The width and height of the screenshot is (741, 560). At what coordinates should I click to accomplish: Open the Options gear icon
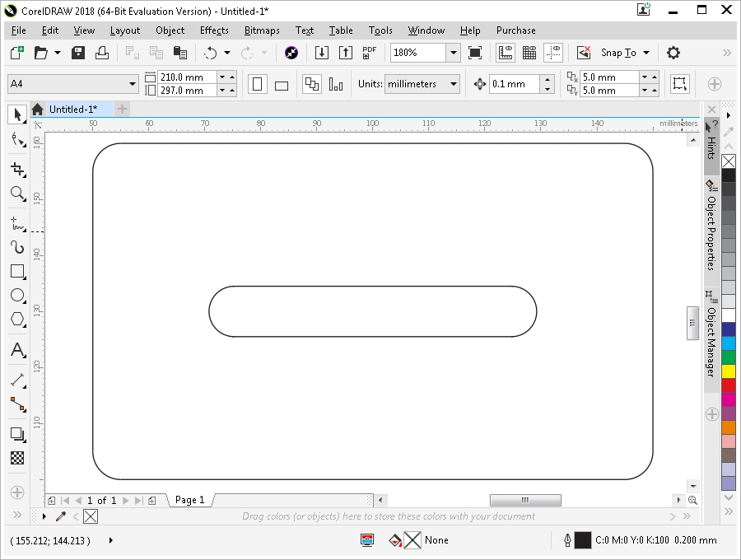673,53
